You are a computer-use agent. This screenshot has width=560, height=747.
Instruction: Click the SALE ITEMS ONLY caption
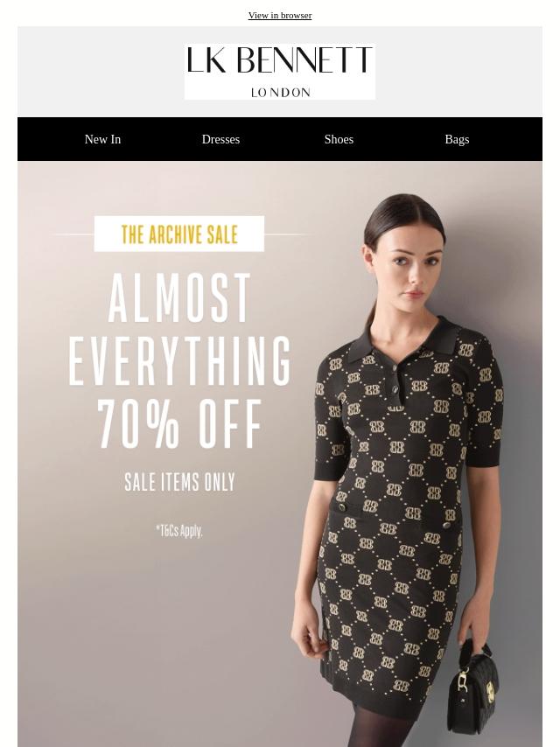point(179,482)
